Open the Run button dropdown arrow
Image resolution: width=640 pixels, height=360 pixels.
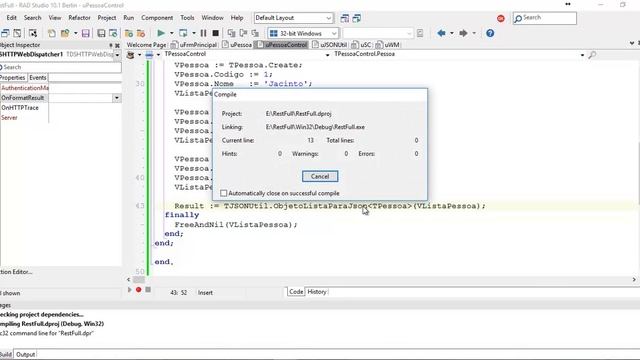click(x=171, y=33)
